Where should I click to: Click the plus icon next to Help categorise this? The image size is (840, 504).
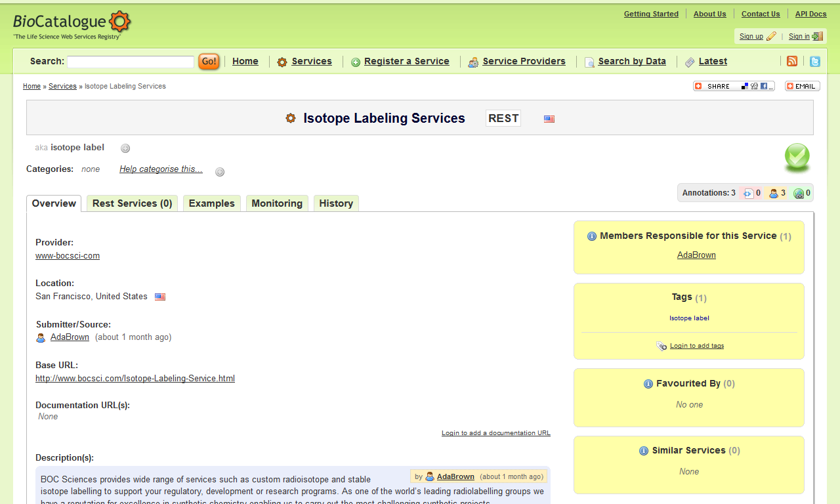(x=220, y=172)
